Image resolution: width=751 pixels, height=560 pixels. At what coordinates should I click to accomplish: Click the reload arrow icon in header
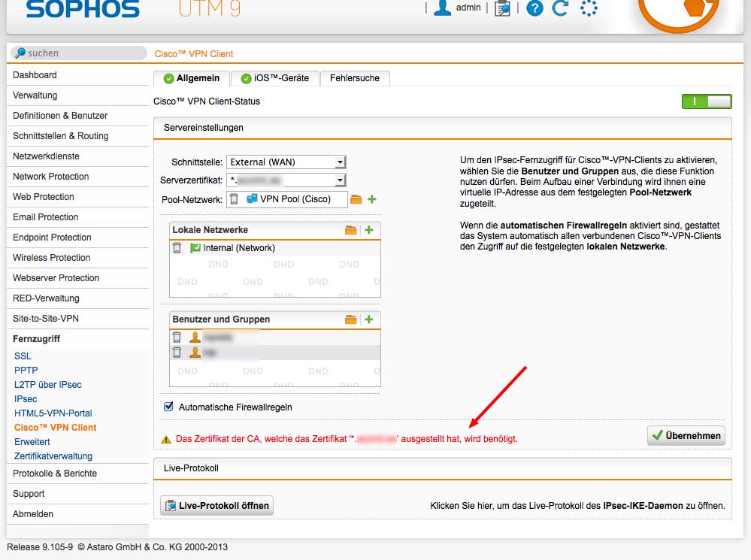click(560, 8)
